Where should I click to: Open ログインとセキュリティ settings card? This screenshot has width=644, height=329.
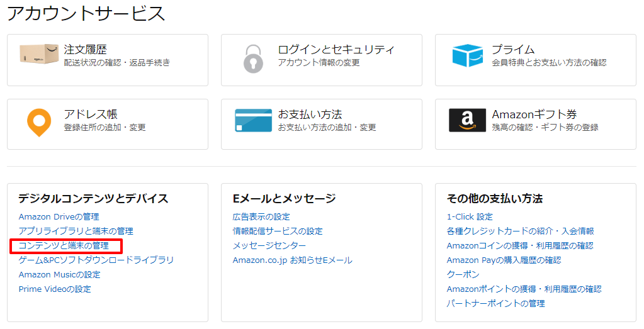click(322, 60)
